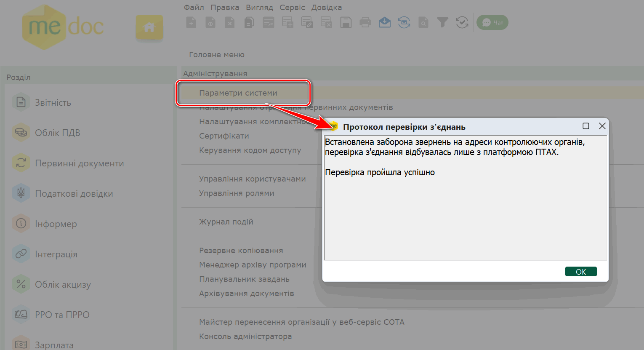Click the check status refresh icon

[x=462, y=22]
